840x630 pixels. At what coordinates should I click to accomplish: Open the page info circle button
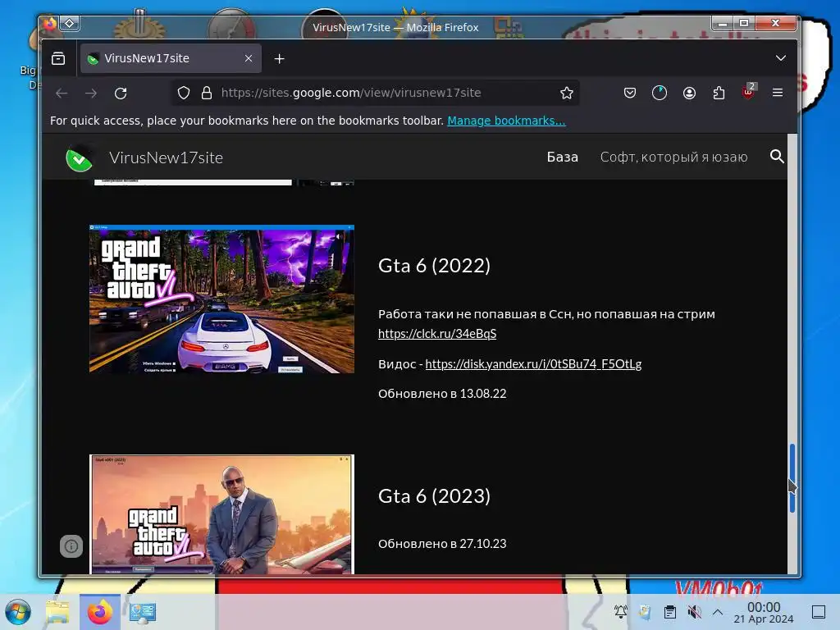tap(71, 546)
